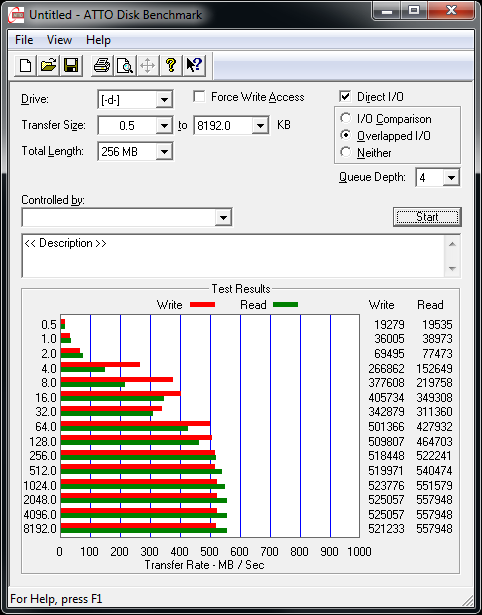Click the read value 152649
The height and width of the screenshot is (615, 482).
[434, 369]
